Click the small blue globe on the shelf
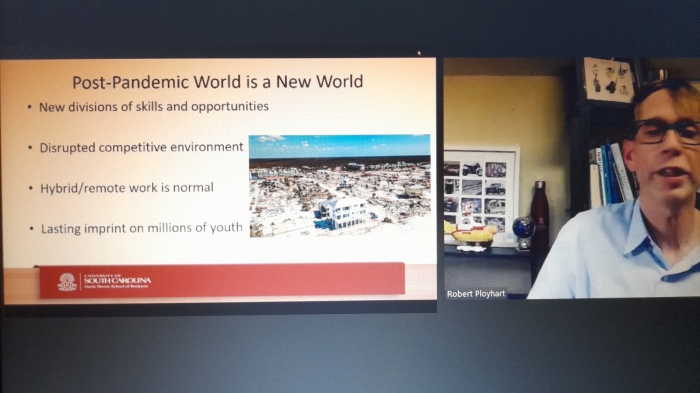 click(x=523, y=229)
